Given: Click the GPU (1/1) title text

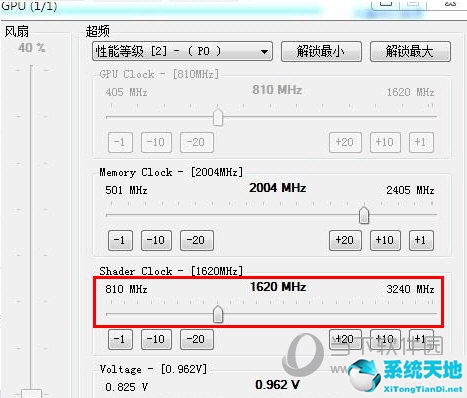Looking at the screenshot, I should click(30, 6).
